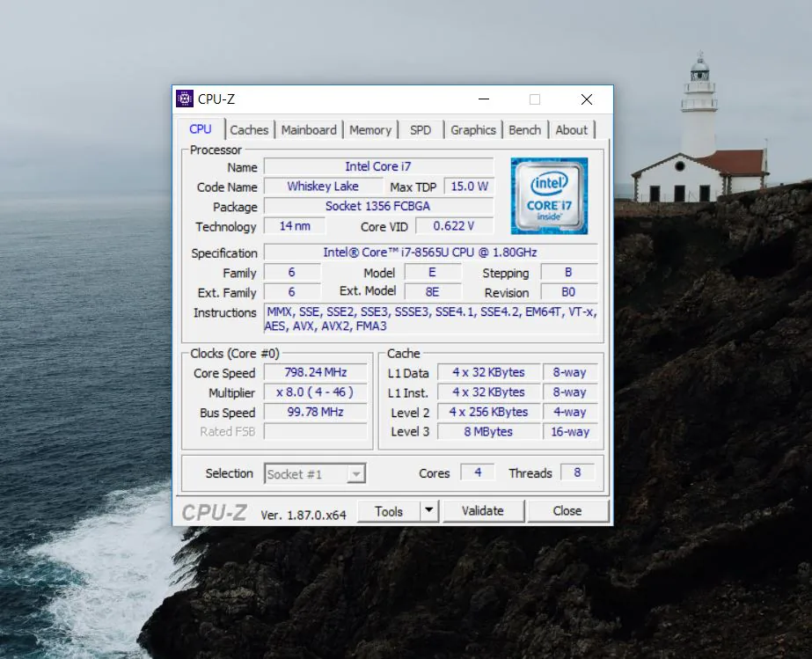
Task: Click the CPU-Z app icon in title bar
Action: click(185, 99)
